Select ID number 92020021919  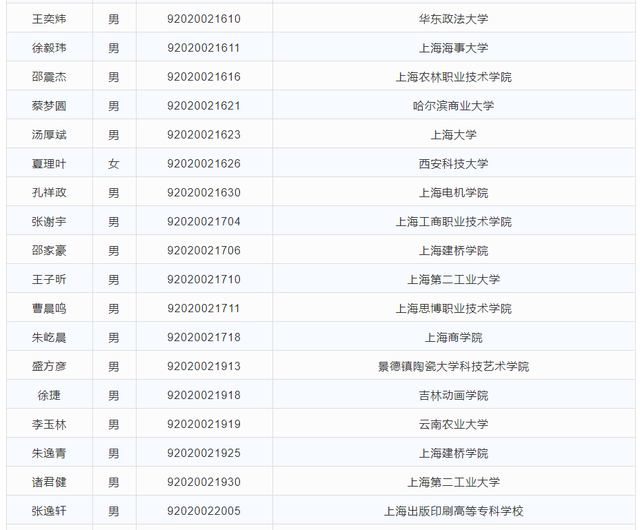click(204, 425)
